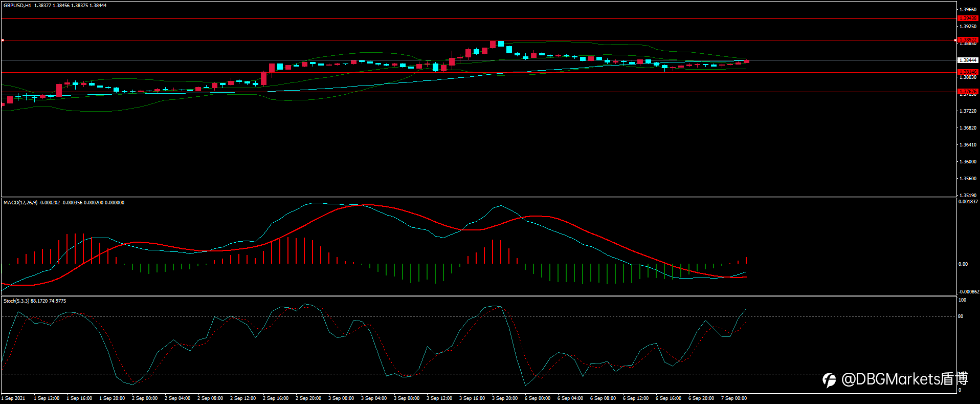Click the 3 Sep 08:00 time label
This screenshot has height=404, width=980.
point(407,398)
